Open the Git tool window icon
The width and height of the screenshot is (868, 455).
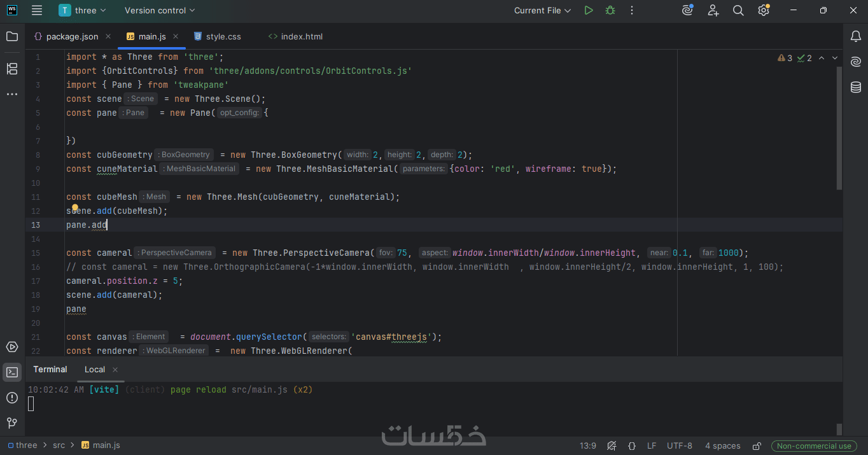click(12, 423)
